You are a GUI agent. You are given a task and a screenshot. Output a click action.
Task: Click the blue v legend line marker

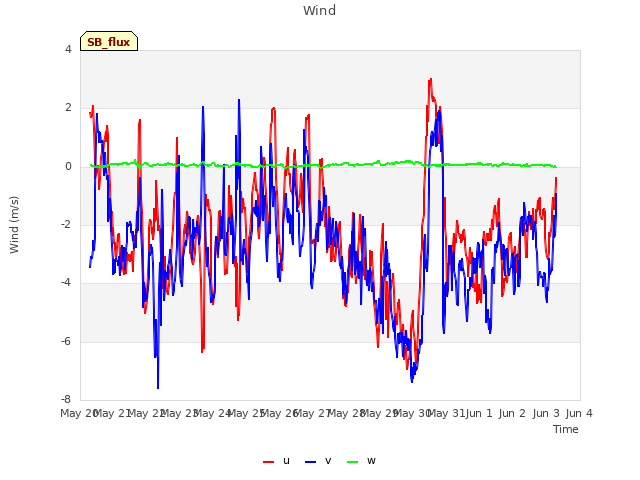[310, 462]
